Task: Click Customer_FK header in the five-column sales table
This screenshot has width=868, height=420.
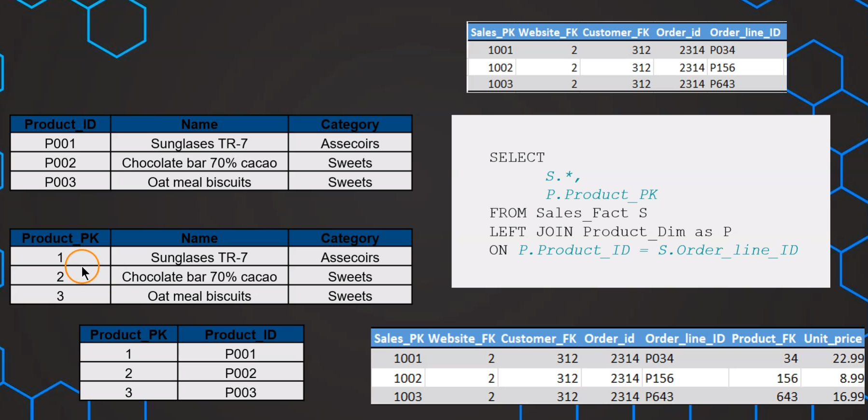Action: (x=616, y=32)
